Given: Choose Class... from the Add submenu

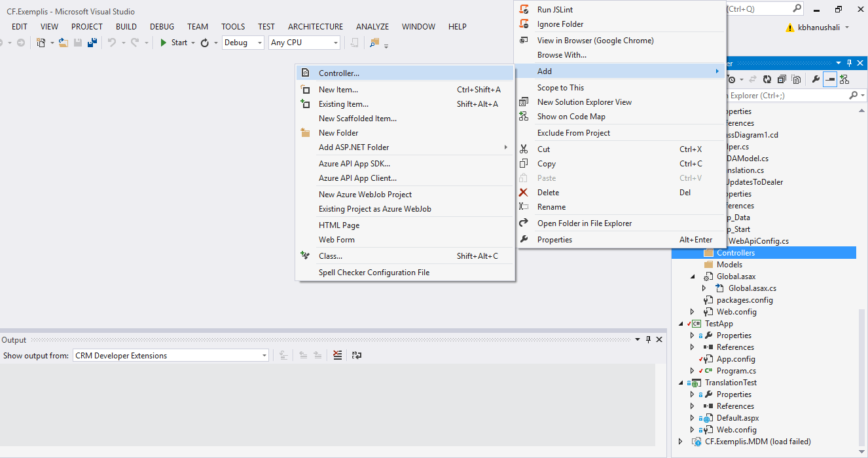Looking at the screenshot, I should (405, 256).
